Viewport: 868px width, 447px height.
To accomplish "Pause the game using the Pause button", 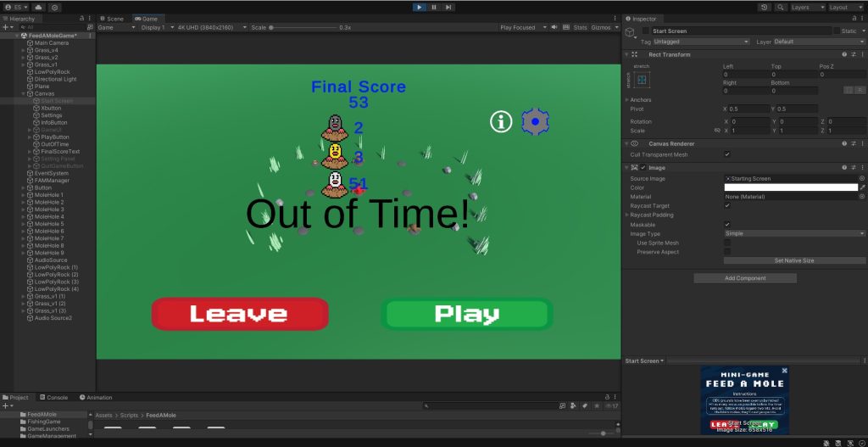I will coord(434,7).
